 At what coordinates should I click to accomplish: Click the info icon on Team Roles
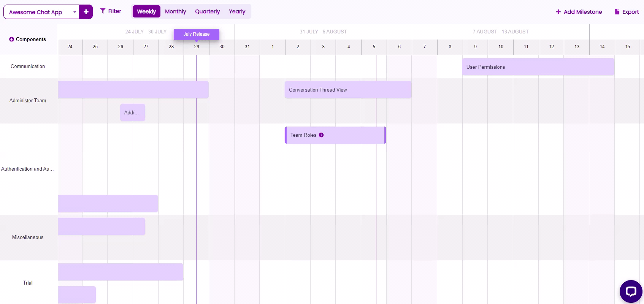pyautogui.click(x=321, y=135)
